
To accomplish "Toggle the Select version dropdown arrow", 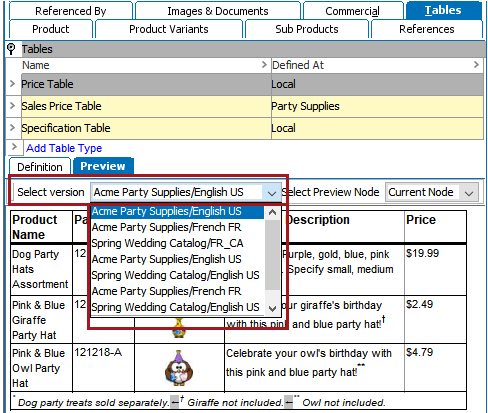I will click(272, 193).
